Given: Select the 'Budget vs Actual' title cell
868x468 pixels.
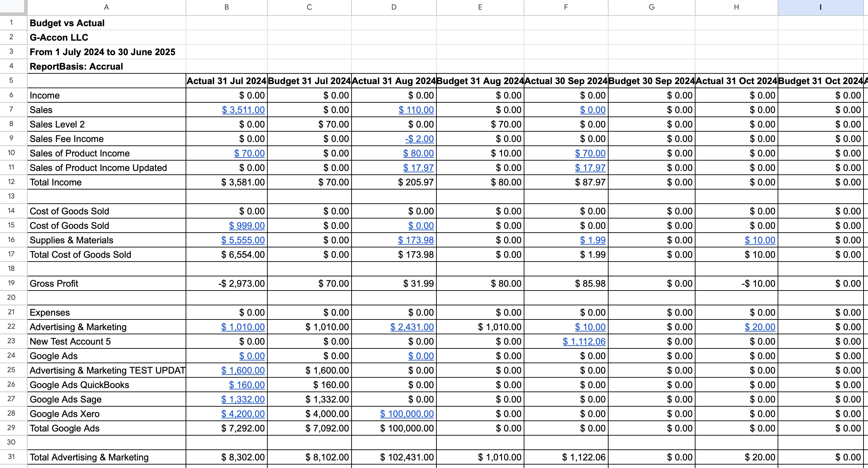Looking at the screenshot, I should click(x=107, y=23).
